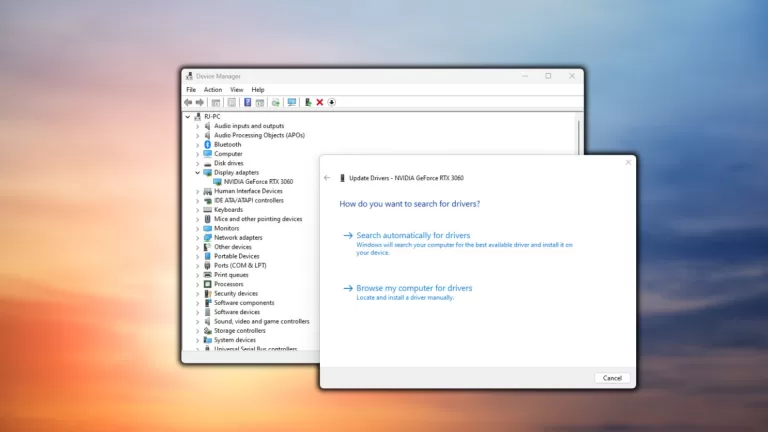Click the Keyboards category icon

pyautogui.click(x=208, y=210)
